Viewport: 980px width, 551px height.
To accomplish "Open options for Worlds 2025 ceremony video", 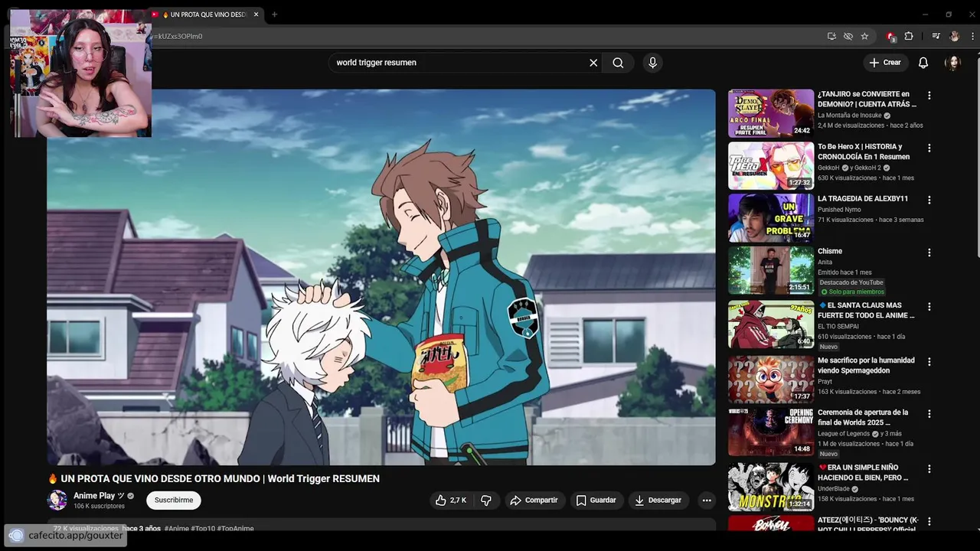I will (x=929, y=413).
